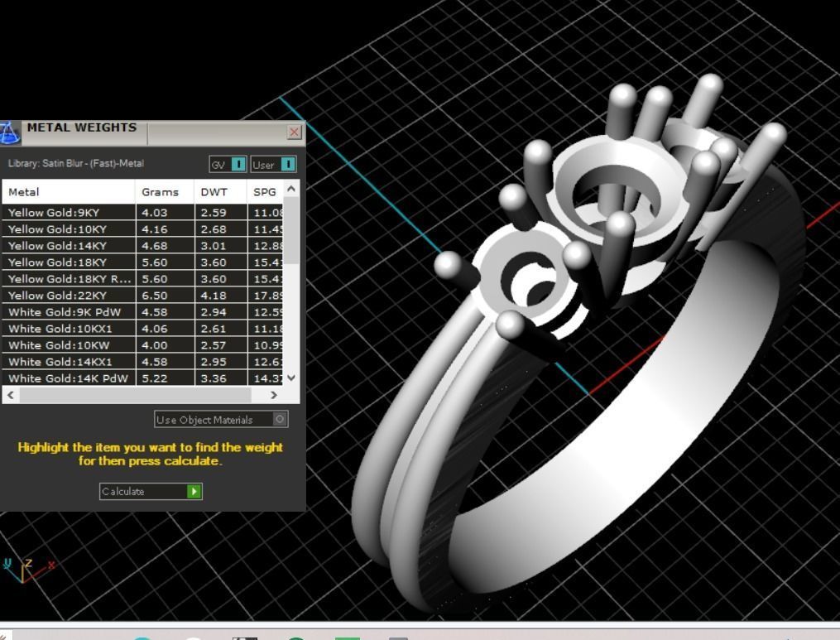The width and height of the screenshot is (840, 640).
Task: Click the METAL WEIGHTS panel title
Action: 82,128
